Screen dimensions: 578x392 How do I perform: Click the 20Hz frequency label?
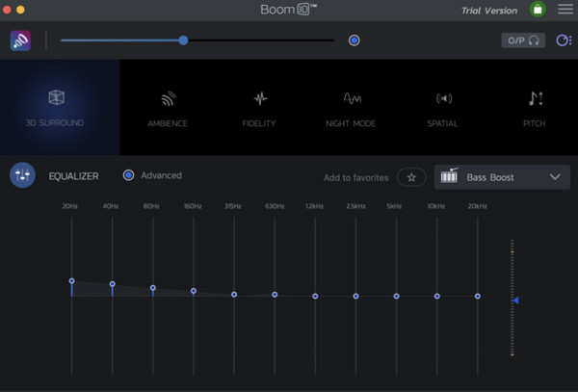tap(70, 206)
